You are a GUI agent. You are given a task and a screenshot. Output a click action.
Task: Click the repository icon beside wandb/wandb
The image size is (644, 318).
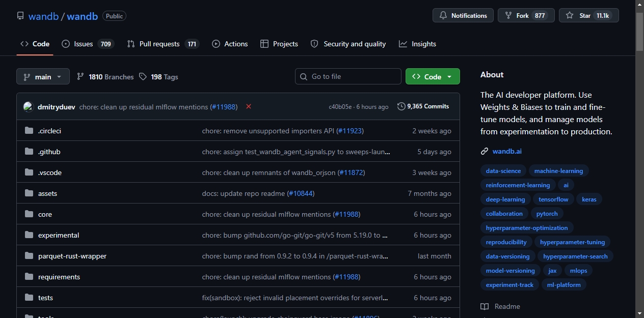[20, 16]
